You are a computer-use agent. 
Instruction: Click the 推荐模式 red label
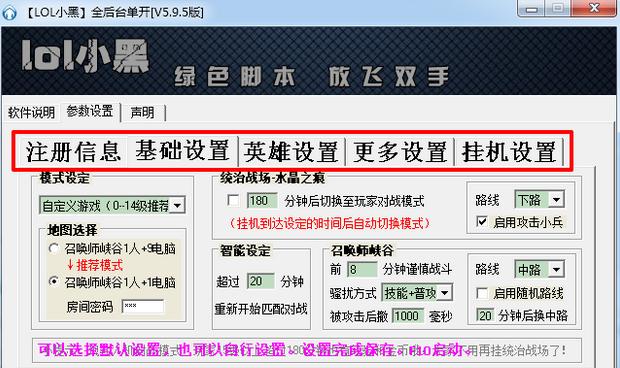pos(99,265)
